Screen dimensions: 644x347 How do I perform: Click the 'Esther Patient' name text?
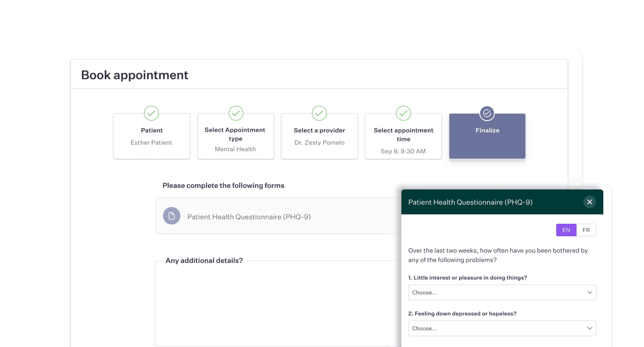point(151,143)
